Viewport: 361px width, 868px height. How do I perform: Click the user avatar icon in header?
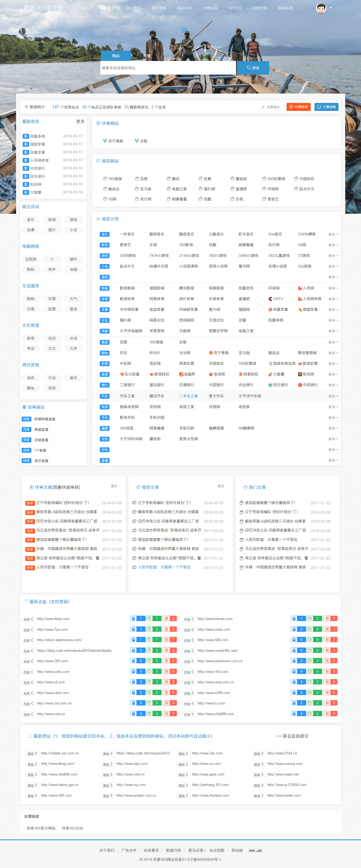click(x=321, y=8)
